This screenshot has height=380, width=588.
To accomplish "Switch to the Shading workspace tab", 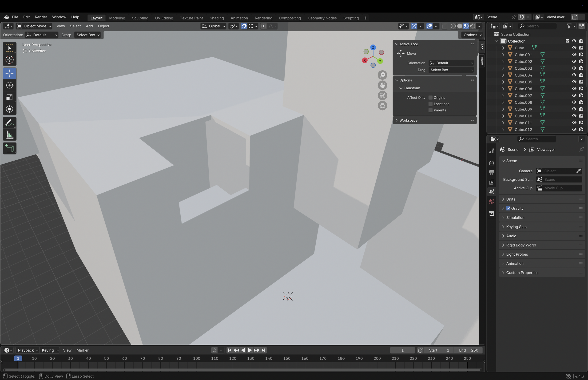I will [x=216, y=18].
